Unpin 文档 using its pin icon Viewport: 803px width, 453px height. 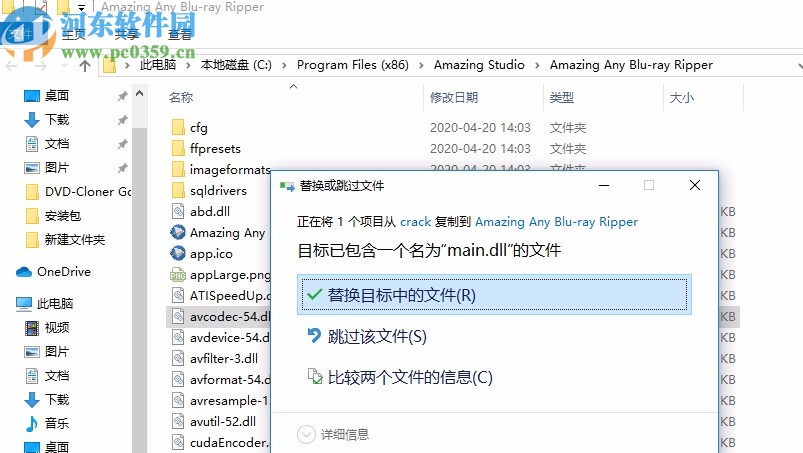click(122, 144)
